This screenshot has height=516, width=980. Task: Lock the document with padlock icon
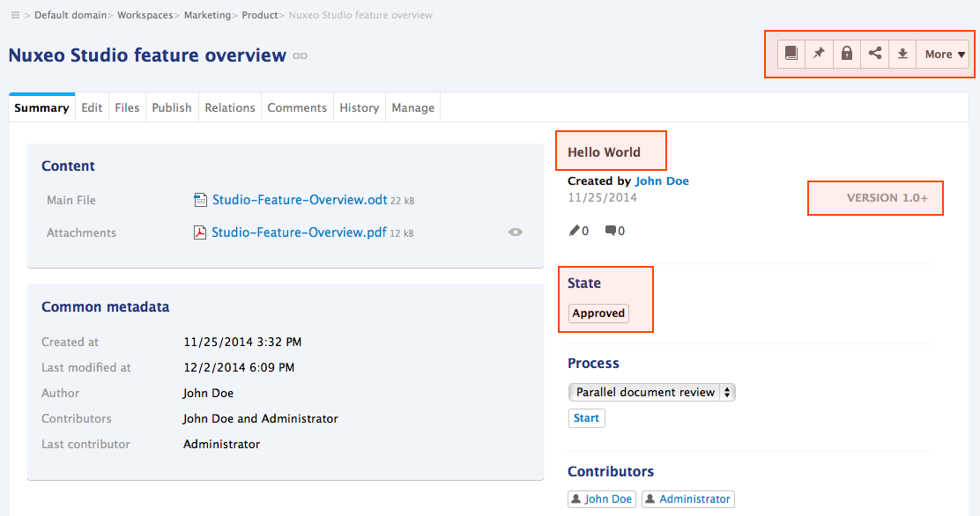(847, 54)
